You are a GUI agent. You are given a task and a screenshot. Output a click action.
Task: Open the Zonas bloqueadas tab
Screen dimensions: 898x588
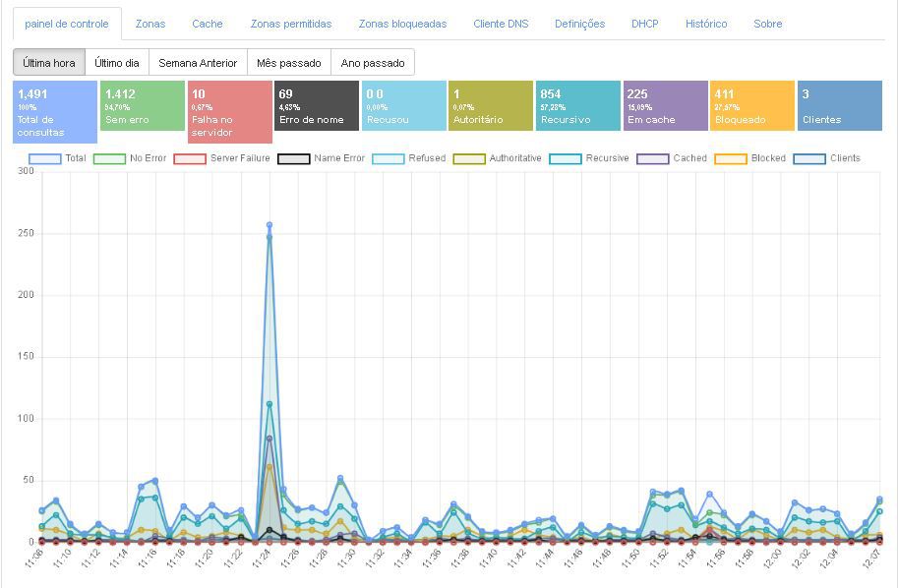click(402, 24)
